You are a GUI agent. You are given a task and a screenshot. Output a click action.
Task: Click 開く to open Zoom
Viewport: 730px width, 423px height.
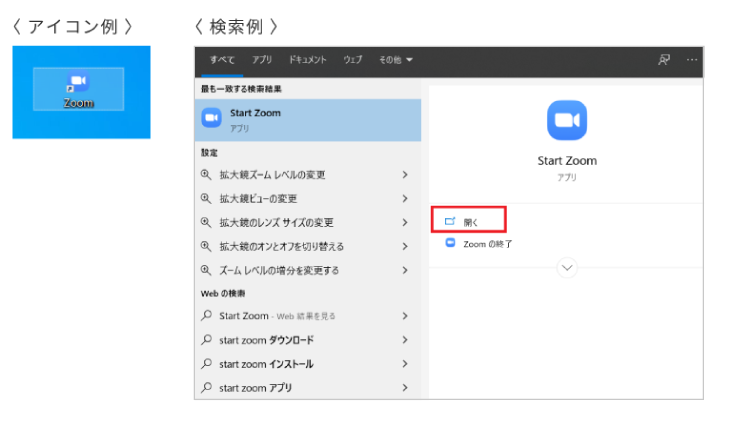coord(469,220)
